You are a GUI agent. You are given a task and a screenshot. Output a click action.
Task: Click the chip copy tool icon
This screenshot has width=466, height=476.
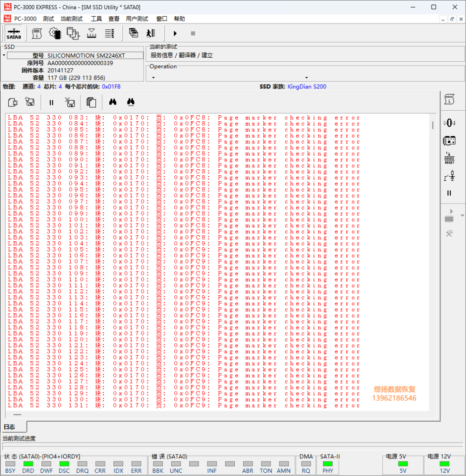pos(73,33)
